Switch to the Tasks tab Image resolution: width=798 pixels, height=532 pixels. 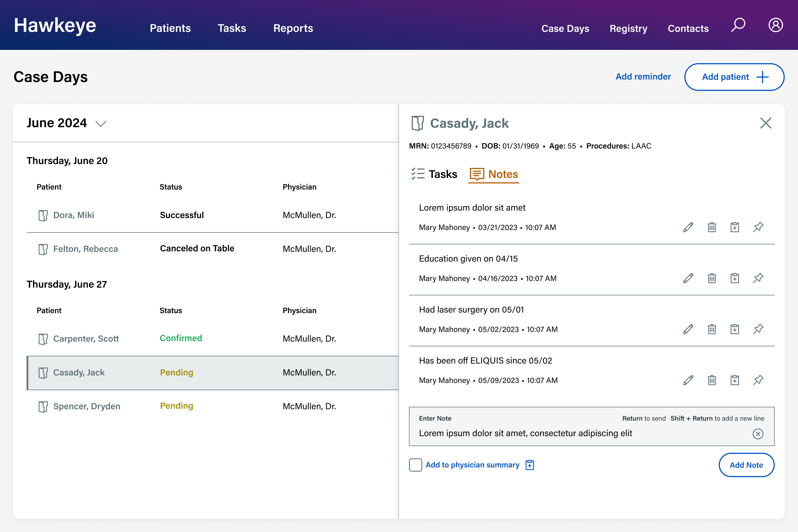click(x=434, y=174)
